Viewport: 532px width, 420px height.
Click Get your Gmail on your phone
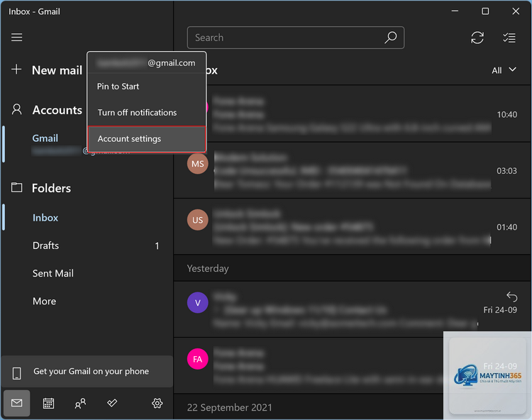87,372
